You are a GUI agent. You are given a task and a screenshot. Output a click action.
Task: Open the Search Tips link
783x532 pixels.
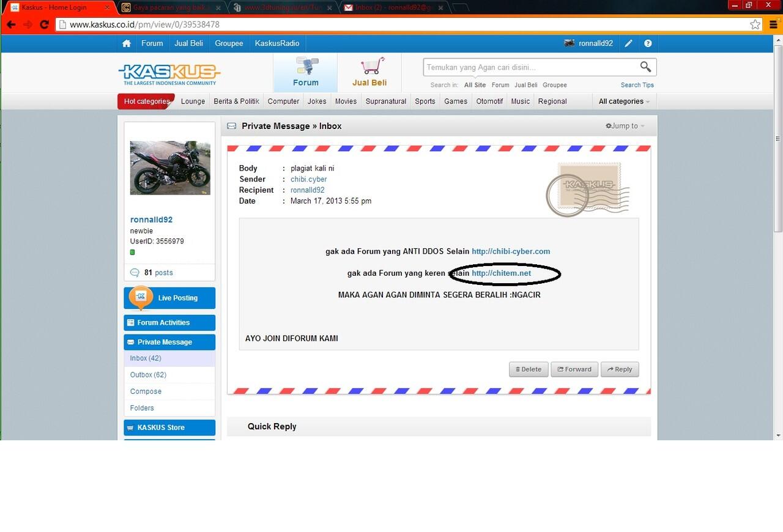[637, 85]
